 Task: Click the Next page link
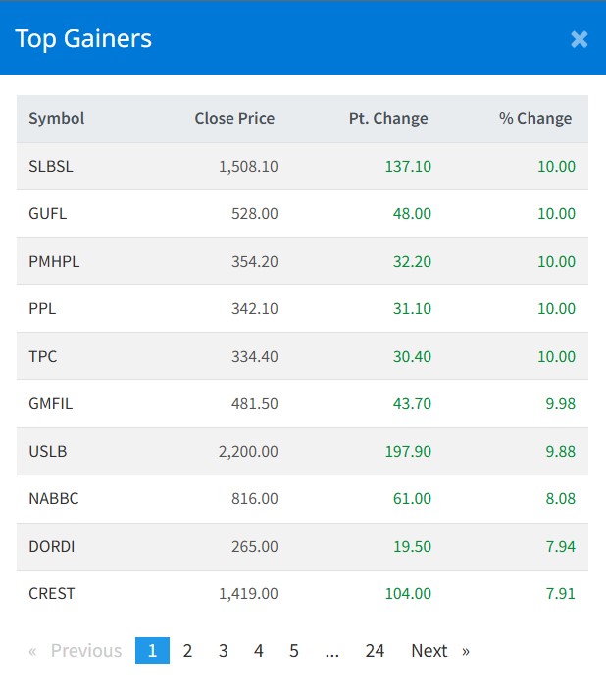(439, 651)
